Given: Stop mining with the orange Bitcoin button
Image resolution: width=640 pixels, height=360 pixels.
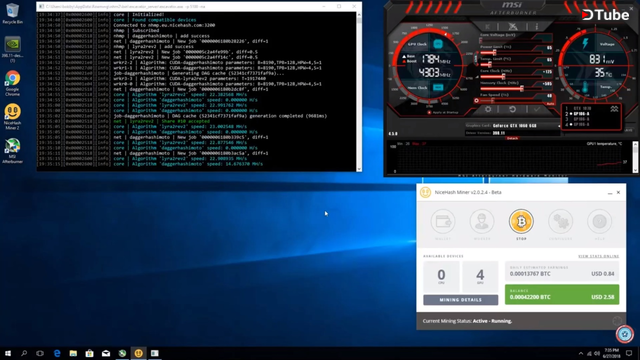Looking at the screenshot, I should click(x=521, y=222).
